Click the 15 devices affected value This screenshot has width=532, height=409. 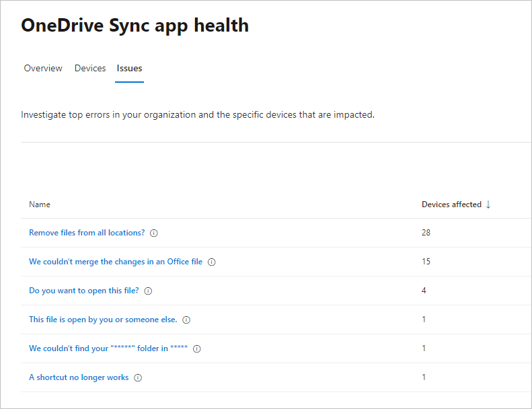pyautogui.click(x=426, y=262)
